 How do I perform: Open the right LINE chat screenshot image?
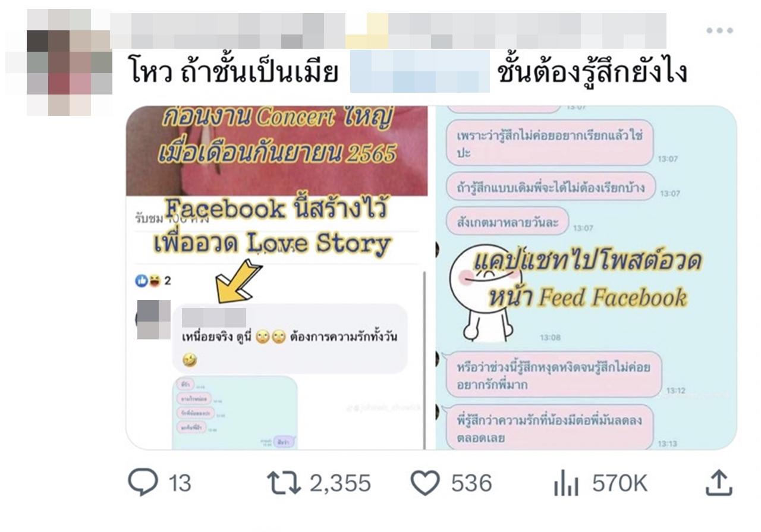pos(586,277)
